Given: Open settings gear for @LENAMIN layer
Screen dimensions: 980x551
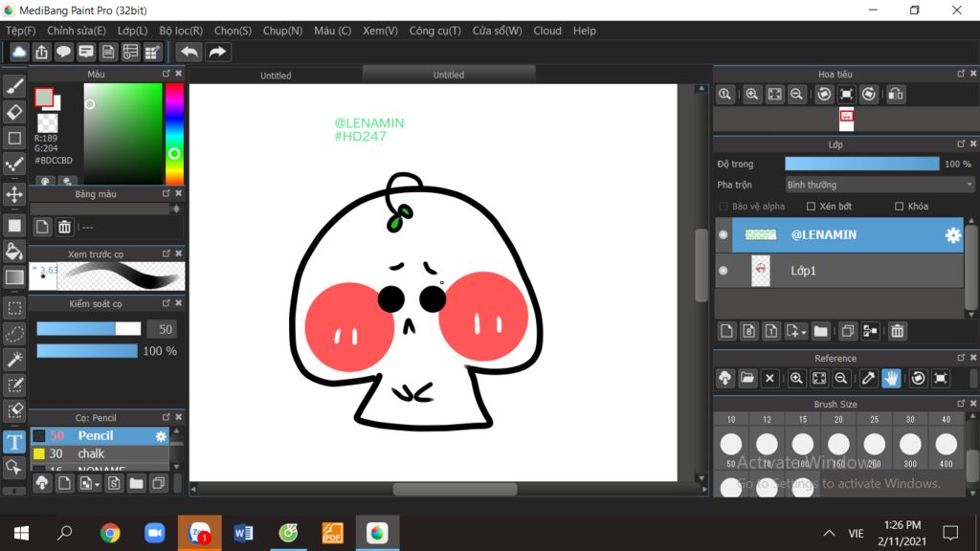Looking at the screenshot, I should click(x=952, y=235).
